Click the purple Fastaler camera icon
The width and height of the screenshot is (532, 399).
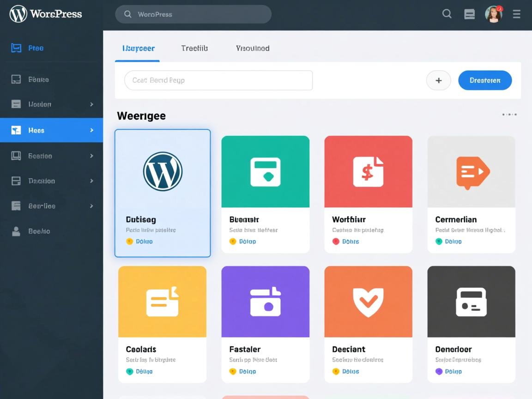pyautogui.click(x=265, y=302)
